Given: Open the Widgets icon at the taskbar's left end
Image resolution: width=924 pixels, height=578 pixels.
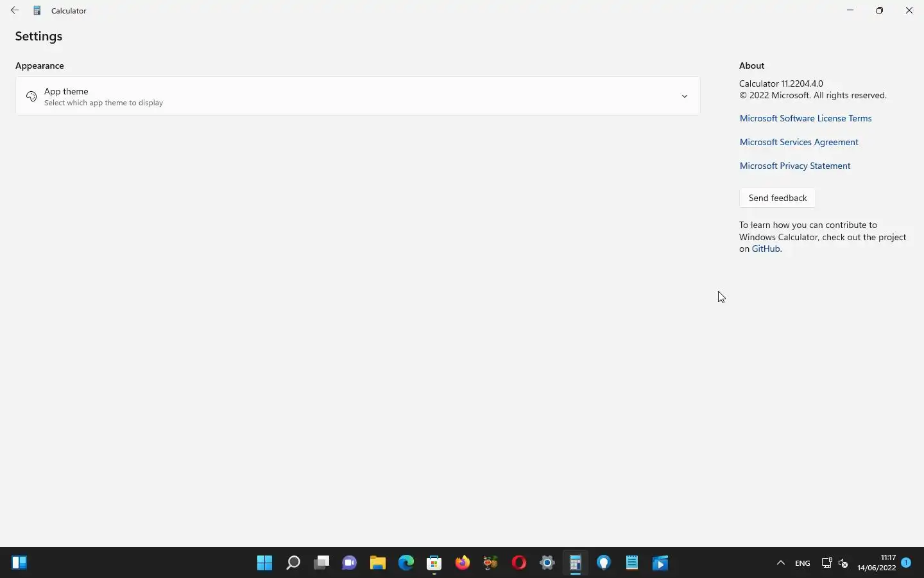Looking at the screenshot, I should [x=19, y=563].
